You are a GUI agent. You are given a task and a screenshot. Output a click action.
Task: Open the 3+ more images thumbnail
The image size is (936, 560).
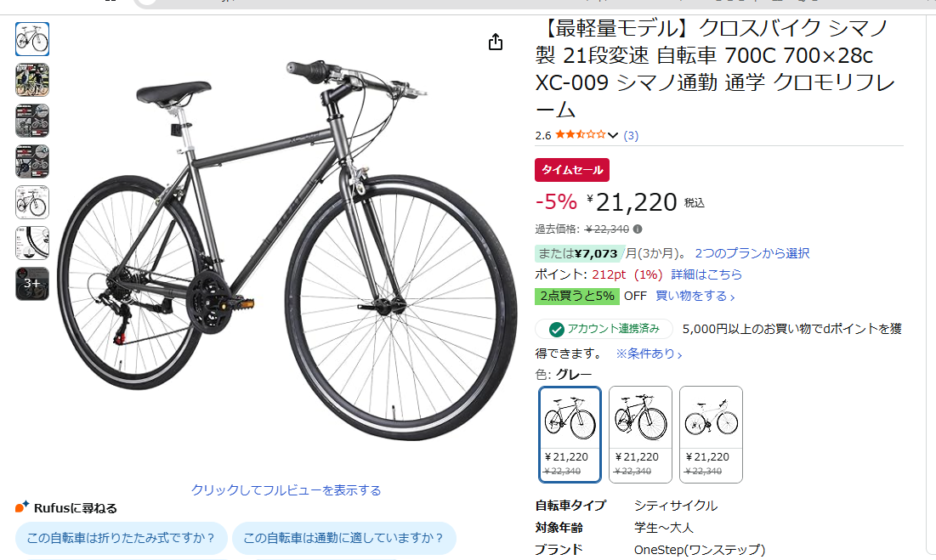click(32, 283)
